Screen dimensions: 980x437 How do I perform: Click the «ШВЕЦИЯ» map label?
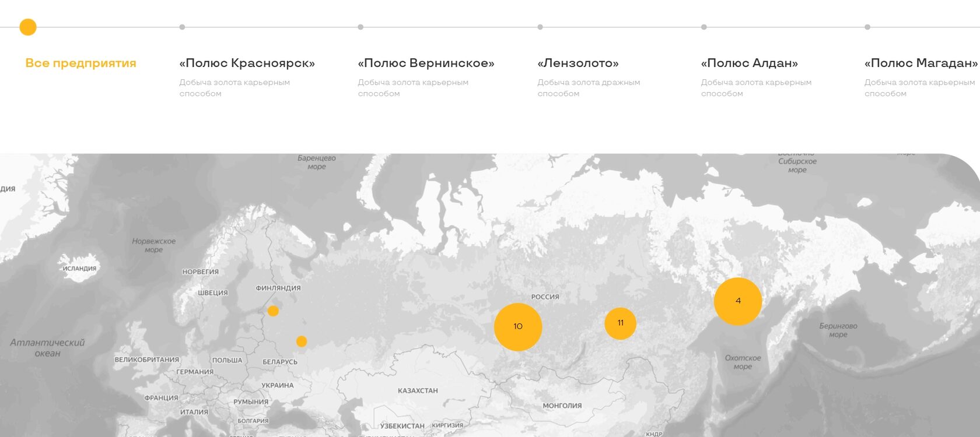212,293
